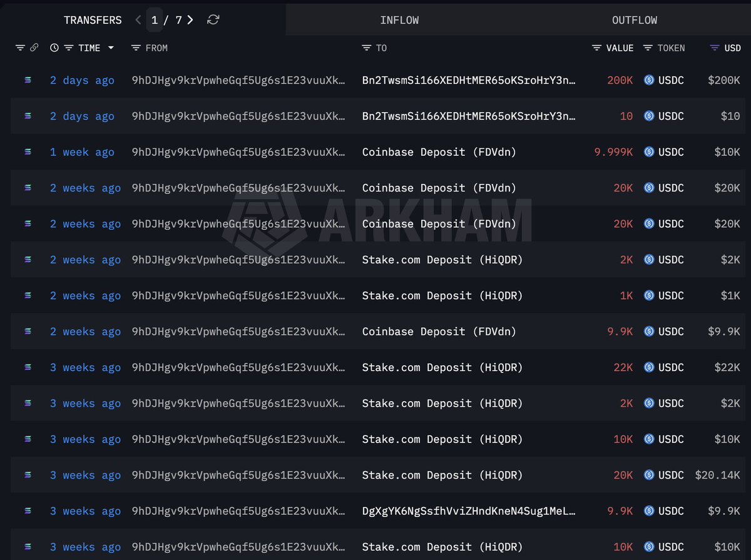This screenshot has width=751, height=560.
Task: Go to previous page of transfers
Action: pos(138,20)
